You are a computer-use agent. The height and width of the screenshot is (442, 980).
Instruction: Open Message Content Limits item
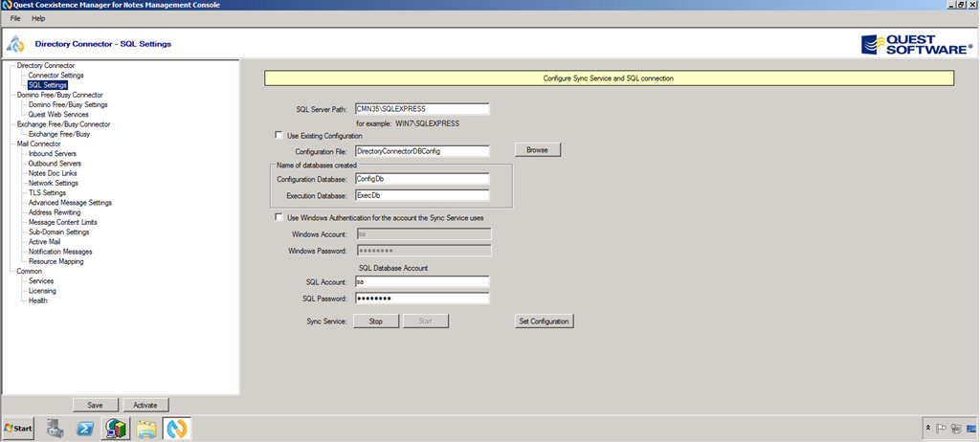pyautogui.click(x=62, y=222)
